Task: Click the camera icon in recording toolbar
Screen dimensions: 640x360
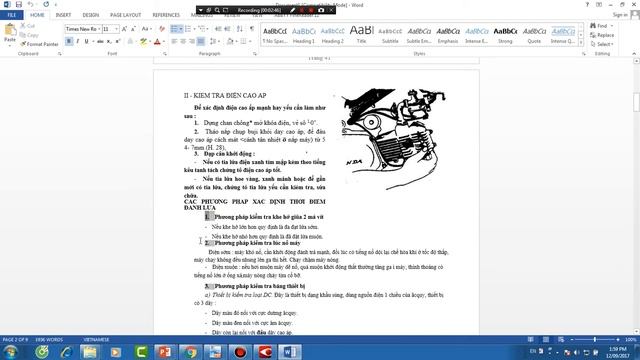Action: tap(321, 10)
